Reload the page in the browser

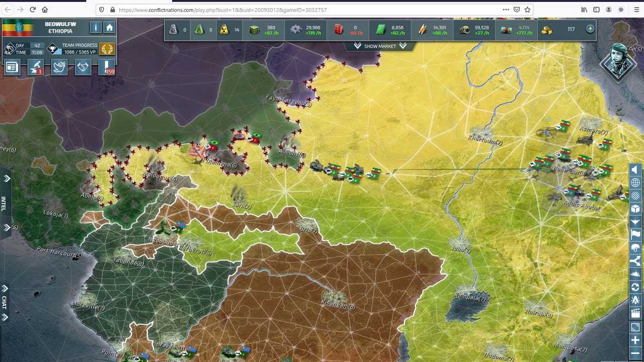pyautogui.click(x=33, y=10)
